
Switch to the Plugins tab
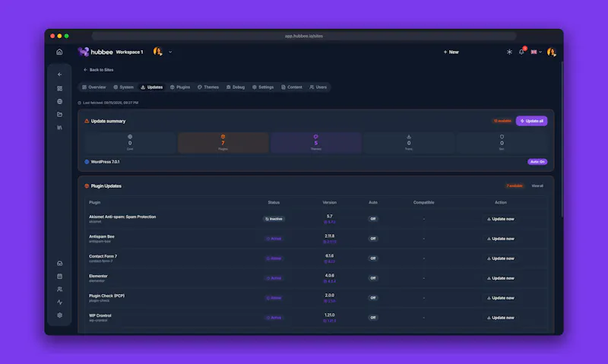pyautogui.click(x=180, y=87)
